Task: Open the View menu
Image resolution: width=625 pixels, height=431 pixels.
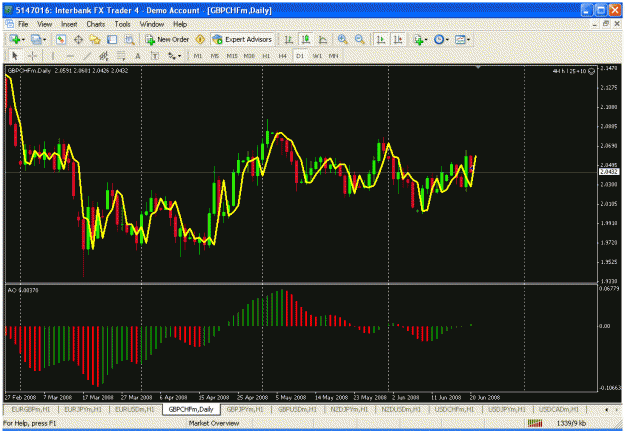Action: pyautogui.click(x=45, y=24)
